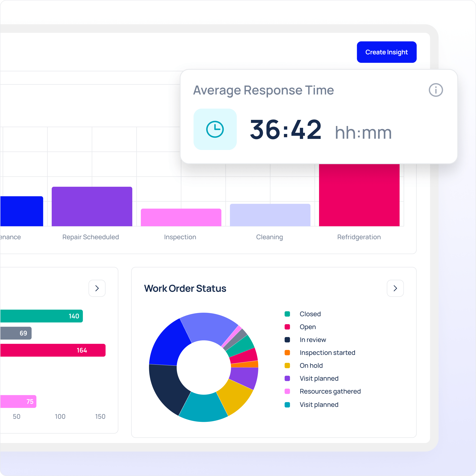Open the chevron on the left bar chart card
Viewport: 476px width, 476px height.
[x=97, y=288]
